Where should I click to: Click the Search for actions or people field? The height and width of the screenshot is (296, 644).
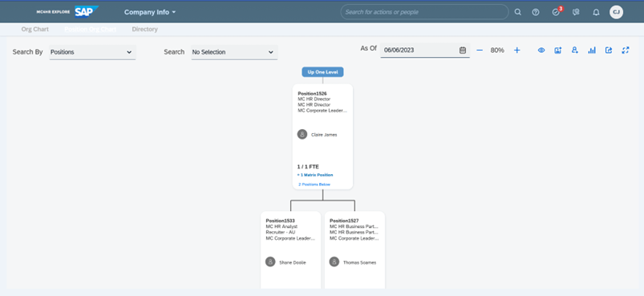[425, 12]
